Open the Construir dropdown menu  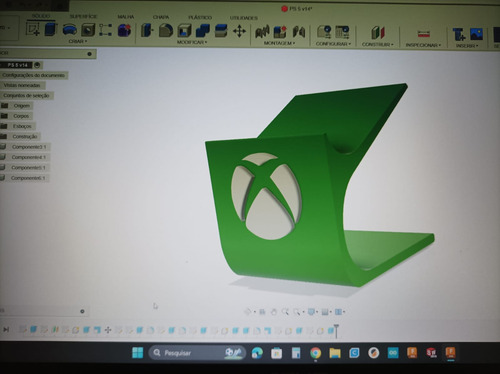point(378,44)
